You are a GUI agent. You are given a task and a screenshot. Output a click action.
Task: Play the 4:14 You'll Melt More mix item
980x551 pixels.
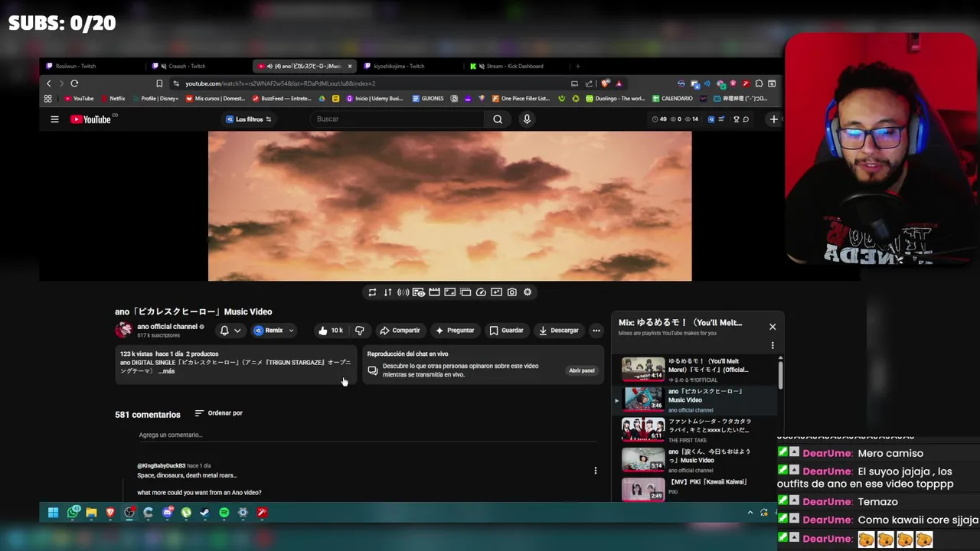pos(696,370)
